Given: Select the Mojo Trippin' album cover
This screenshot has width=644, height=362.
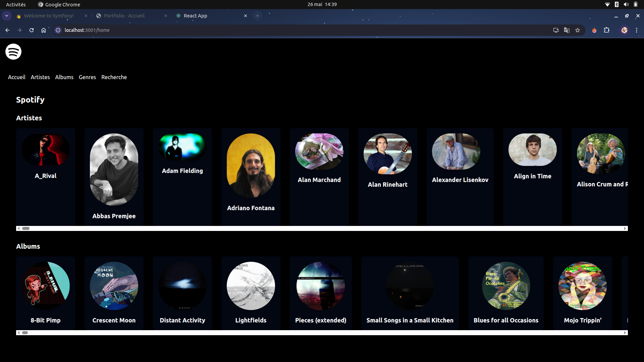Looking at the screenshot, I should (583, 286).
